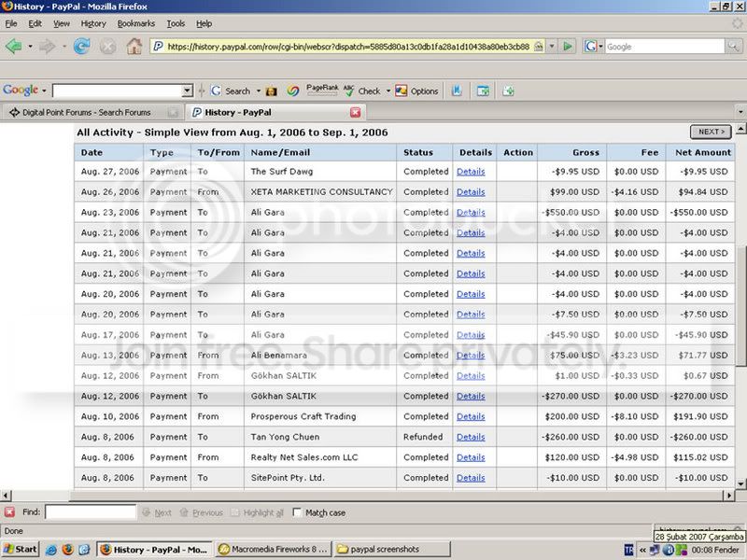Screen dimensions: 747x560
Task: Open the Search button dropdown arrow
Action: pos(259,91)
